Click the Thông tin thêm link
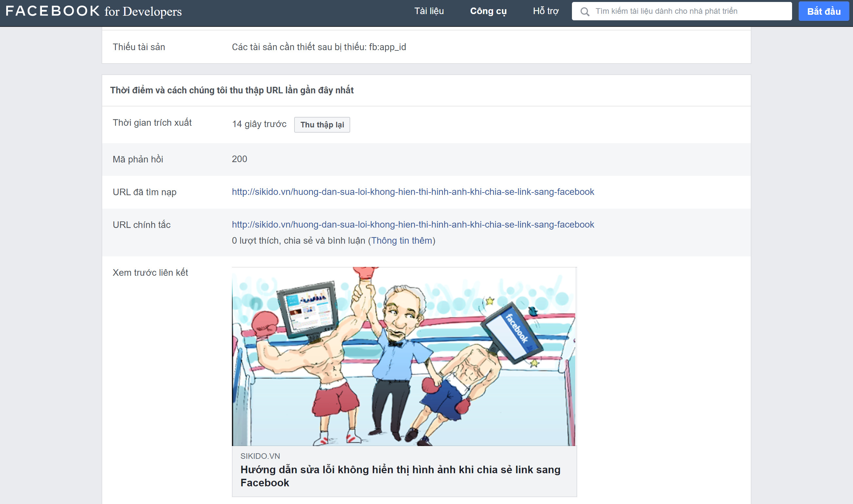853x504 pixels. tap(402, 240)
